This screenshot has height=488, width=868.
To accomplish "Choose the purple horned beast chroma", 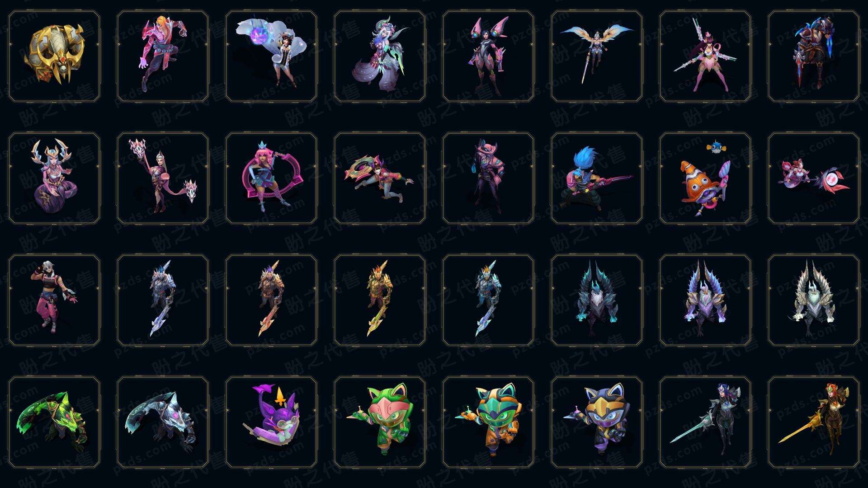I will pyautogui.click(x=705, y=300).
